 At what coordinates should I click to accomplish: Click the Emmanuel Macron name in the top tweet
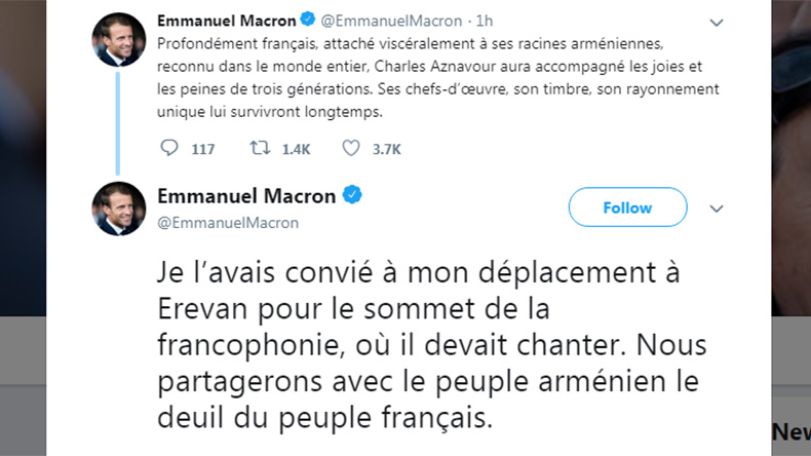point(227,21)
